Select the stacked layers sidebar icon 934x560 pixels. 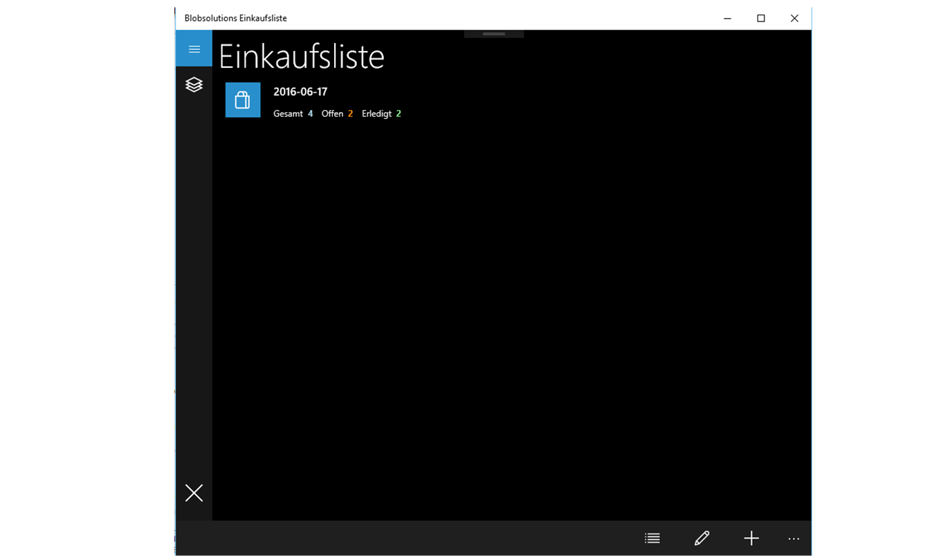[194, 84]
